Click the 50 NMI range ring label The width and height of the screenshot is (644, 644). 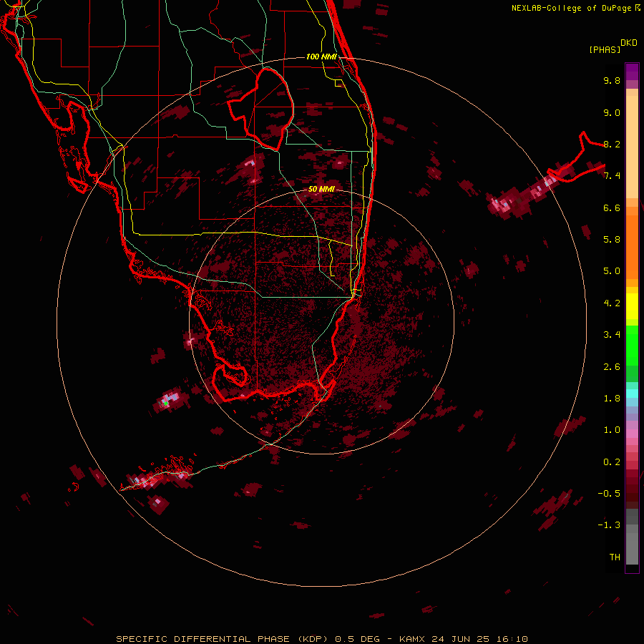click(321, 190)
